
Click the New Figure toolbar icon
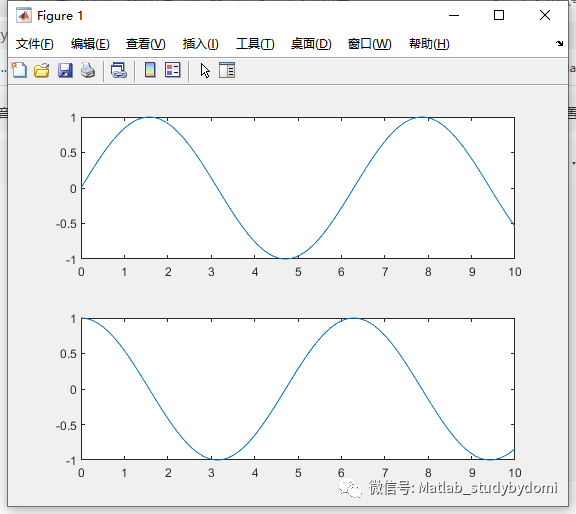tap(19, 70)
